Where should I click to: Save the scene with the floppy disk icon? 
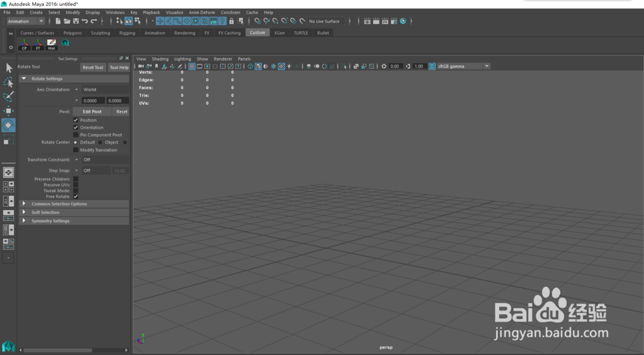pyautogui.click(x=76, y=21)
